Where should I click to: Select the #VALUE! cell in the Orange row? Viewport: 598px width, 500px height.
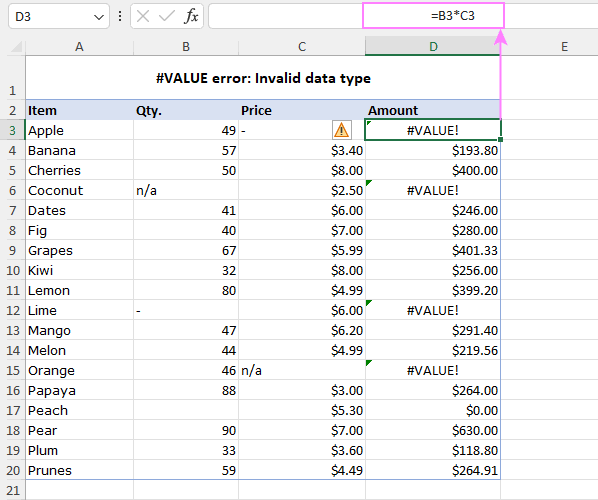point(433,370)
